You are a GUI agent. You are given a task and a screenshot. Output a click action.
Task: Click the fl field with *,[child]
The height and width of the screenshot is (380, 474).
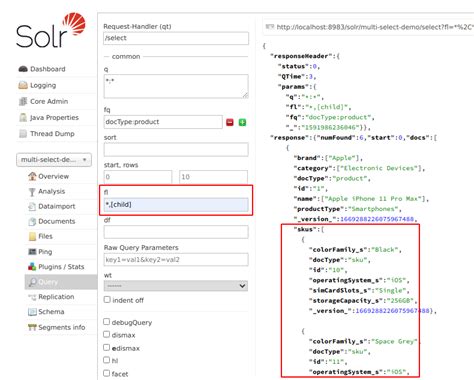[x=176, y=205]
